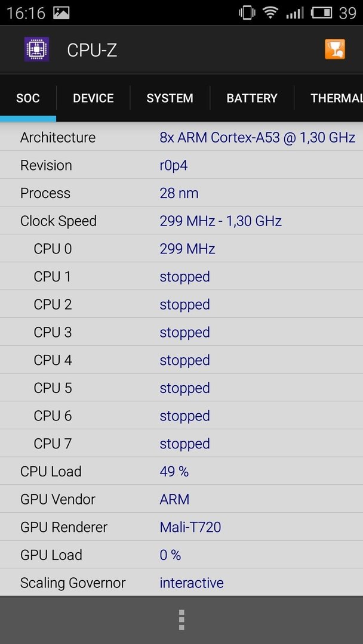The image size is (363, 644).
Task: Tap the GPU Renderer Mali-T720 row
Action: point(181,527)
